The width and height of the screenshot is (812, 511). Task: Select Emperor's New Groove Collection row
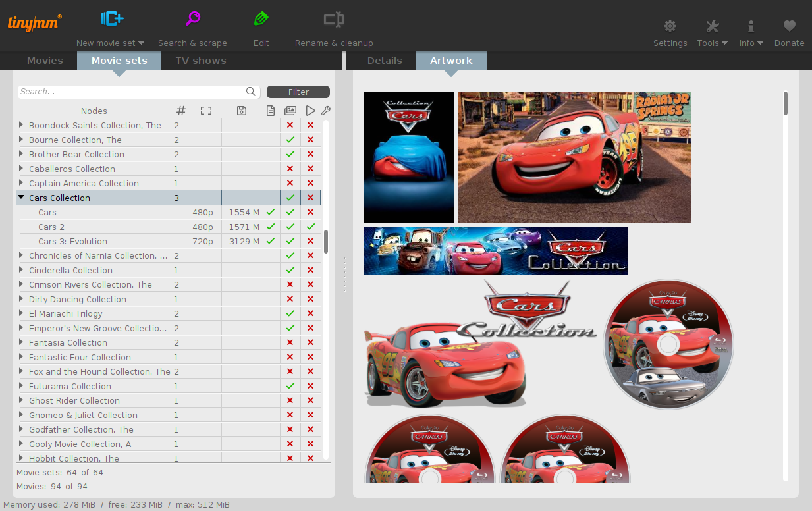coord(169,328)
